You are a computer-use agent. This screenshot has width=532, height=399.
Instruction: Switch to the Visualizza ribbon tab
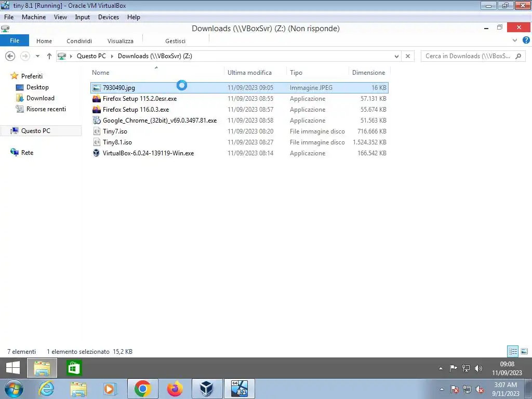pos(121,41)
